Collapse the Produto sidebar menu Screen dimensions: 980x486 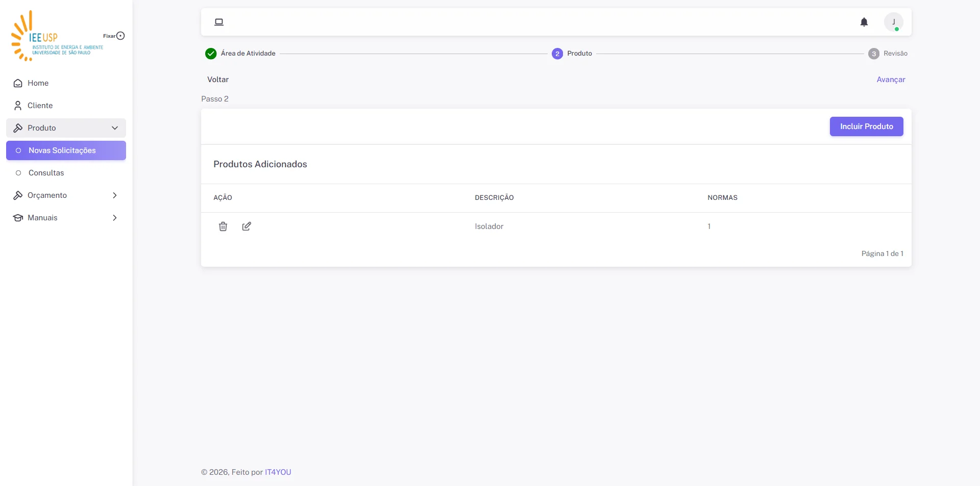(x=66, y=128)
